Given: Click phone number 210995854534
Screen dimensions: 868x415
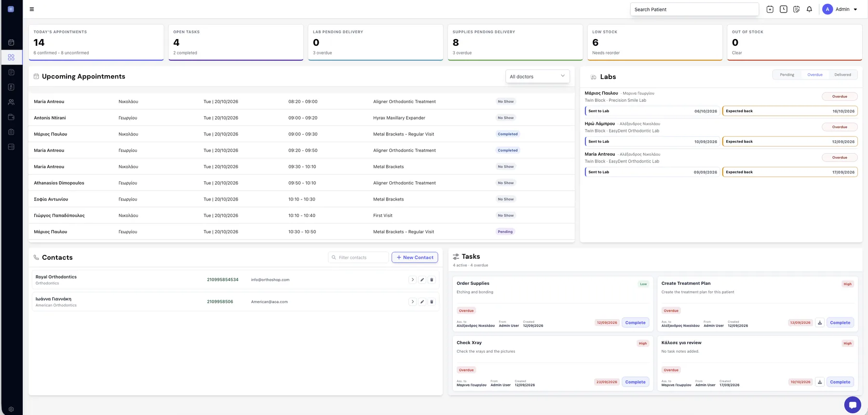Looking at the screenshot, I should 223,280.
